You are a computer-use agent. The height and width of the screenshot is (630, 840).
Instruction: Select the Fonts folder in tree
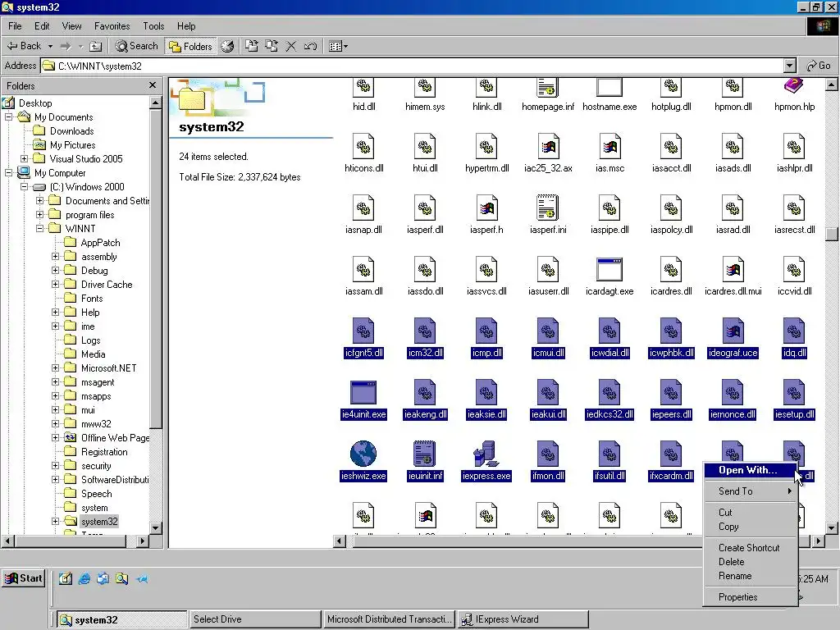click(92, 299)
